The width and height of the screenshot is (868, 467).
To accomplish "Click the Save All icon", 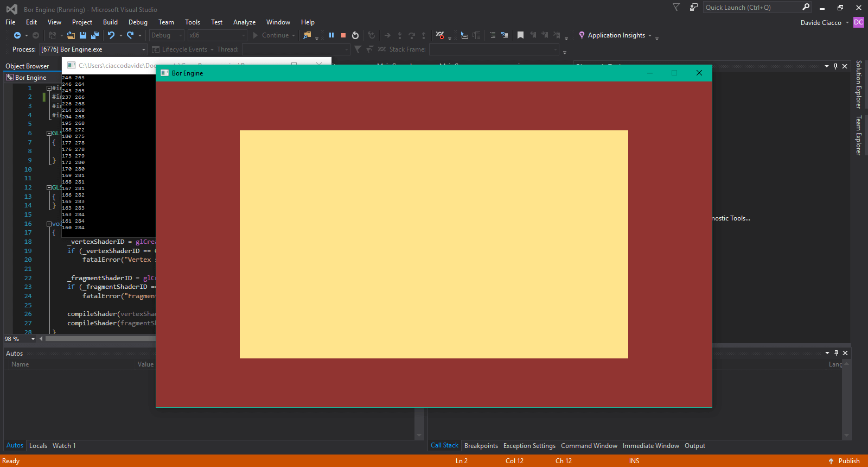I will (x=95, y=35).
